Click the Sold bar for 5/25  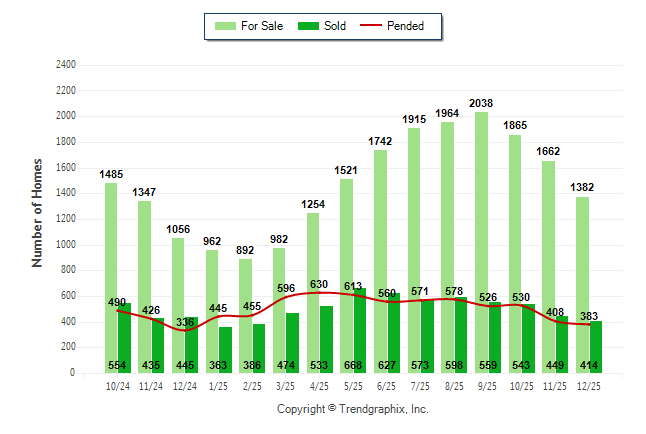(360, 330)
